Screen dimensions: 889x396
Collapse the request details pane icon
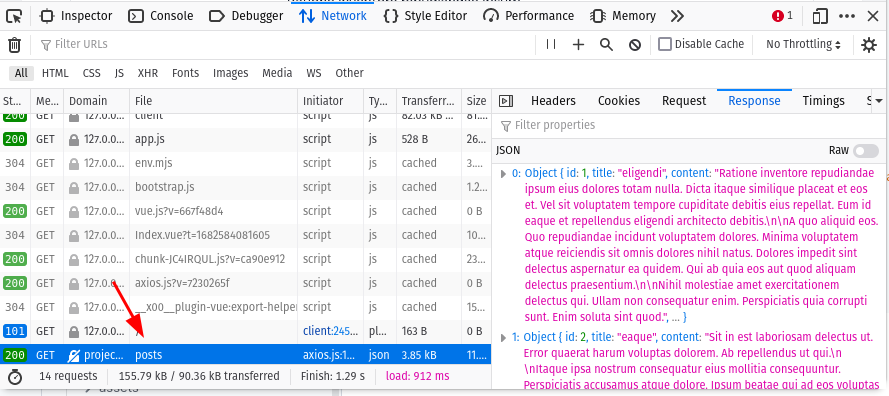[x=506, y=101]
